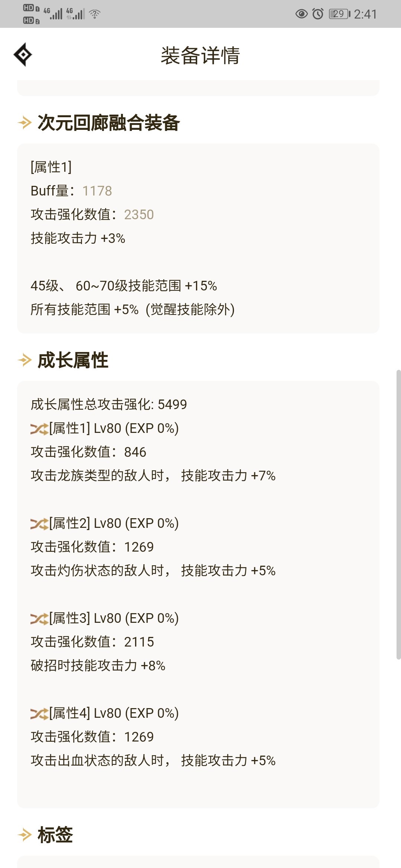Tap arrow icon next to 标签 heading
Image resolution: width=401 pixels, height=868 pixels.
(25, 835)
